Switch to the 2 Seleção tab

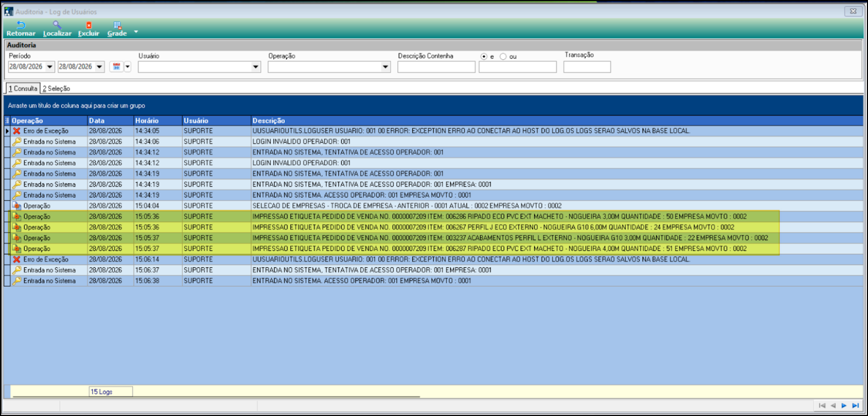(56, 88)
